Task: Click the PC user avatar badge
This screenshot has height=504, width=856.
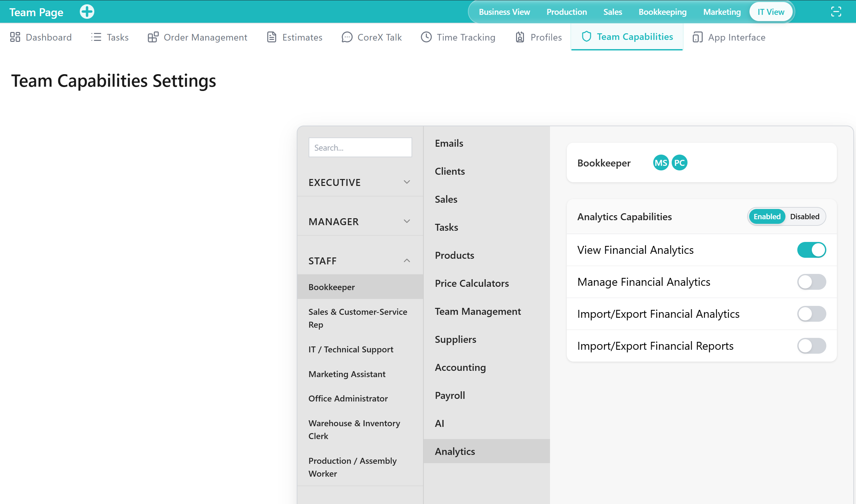Action: coord(679,163)
